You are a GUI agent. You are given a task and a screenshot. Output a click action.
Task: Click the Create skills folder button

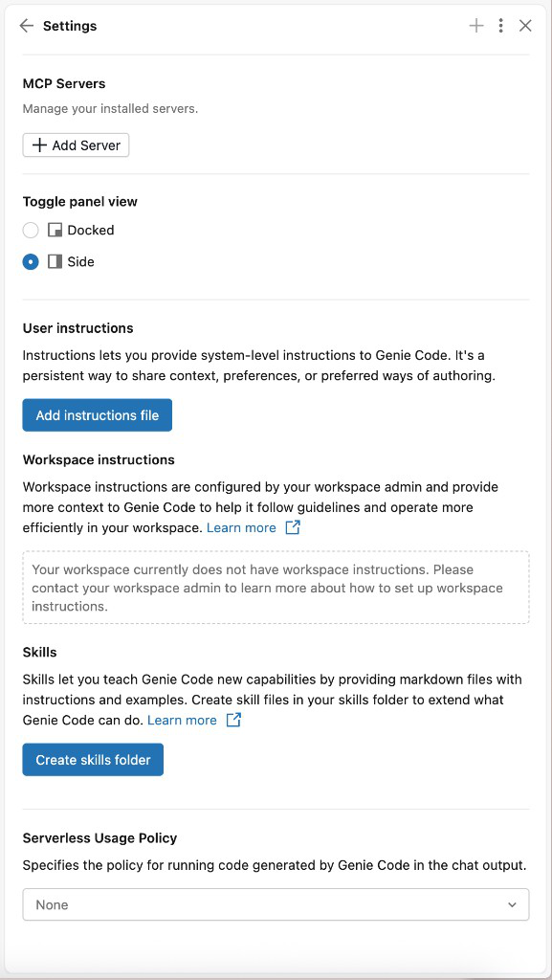coord(92,759)
